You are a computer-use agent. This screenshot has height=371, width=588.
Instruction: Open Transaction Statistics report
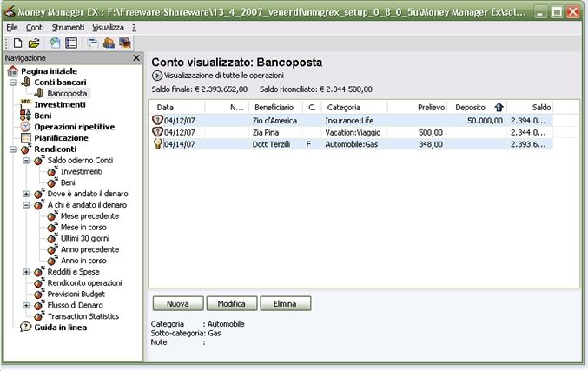[x=83, y=316]
